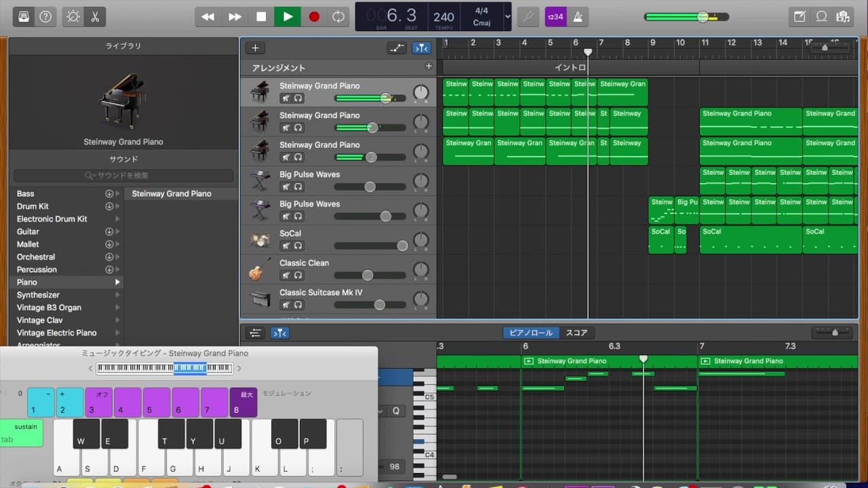Download the Orchestral sounds via its icon
Screen dimensions: 868x488
[x=109, y=257]
